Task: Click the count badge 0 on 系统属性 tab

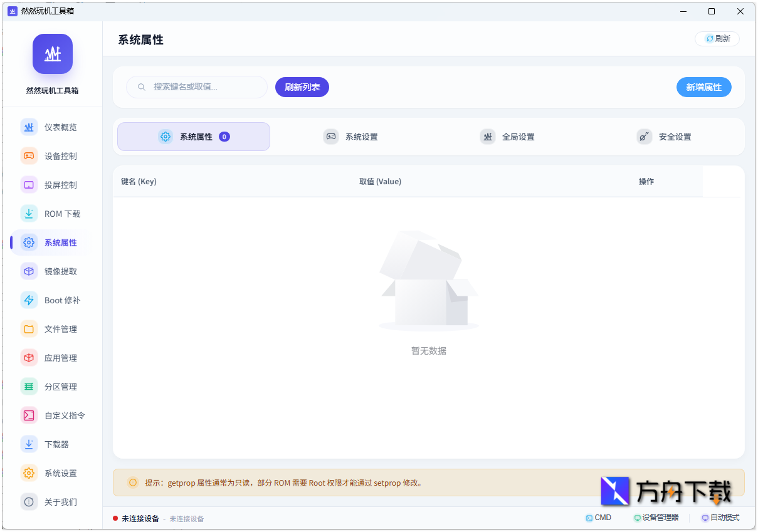Action: [x=224, y=137]
